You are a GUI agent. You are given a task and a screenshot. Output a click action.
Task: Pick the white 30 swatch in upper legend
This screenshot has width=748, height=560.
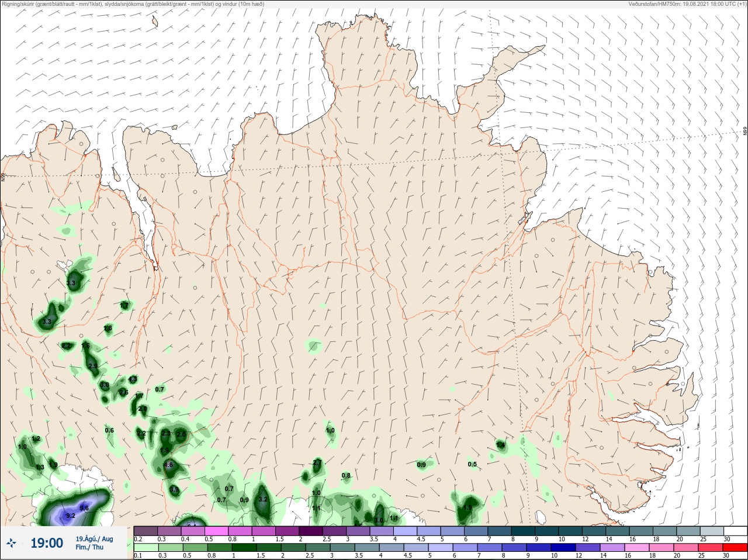point(735,531)
